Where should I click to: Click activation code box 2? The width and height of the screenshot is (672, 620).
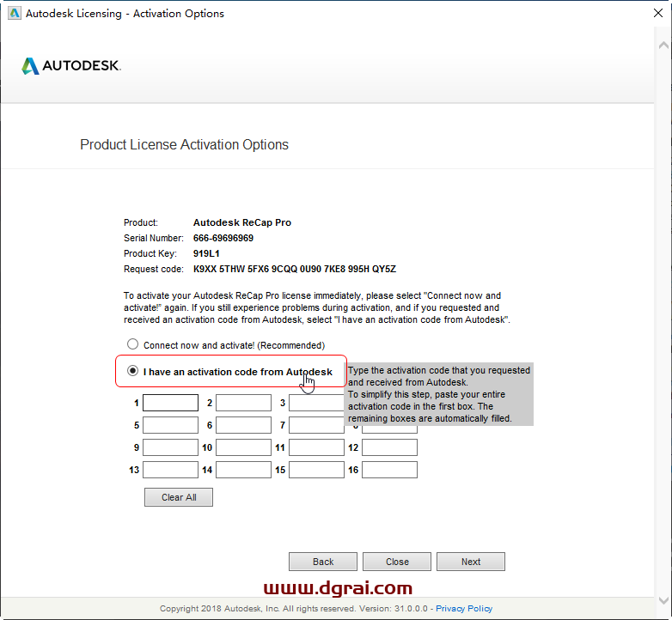tap(243, 403)
